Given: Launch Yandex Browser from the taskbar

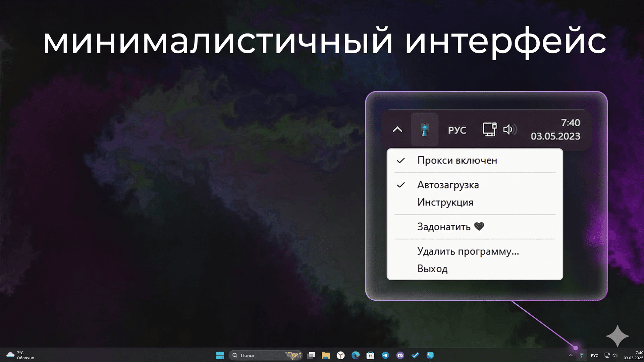Looking at the screenshot, I should click(341, 355).
